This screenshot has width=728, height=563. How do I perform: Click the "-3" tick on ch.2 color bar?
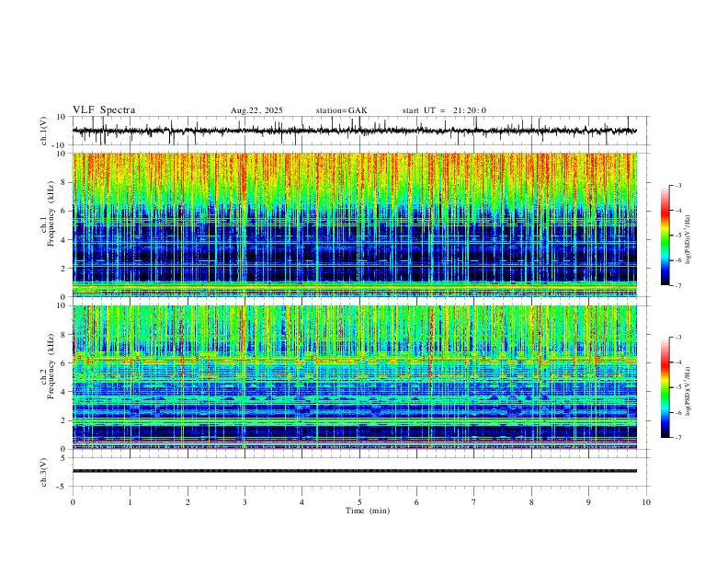tap(677, 338)
